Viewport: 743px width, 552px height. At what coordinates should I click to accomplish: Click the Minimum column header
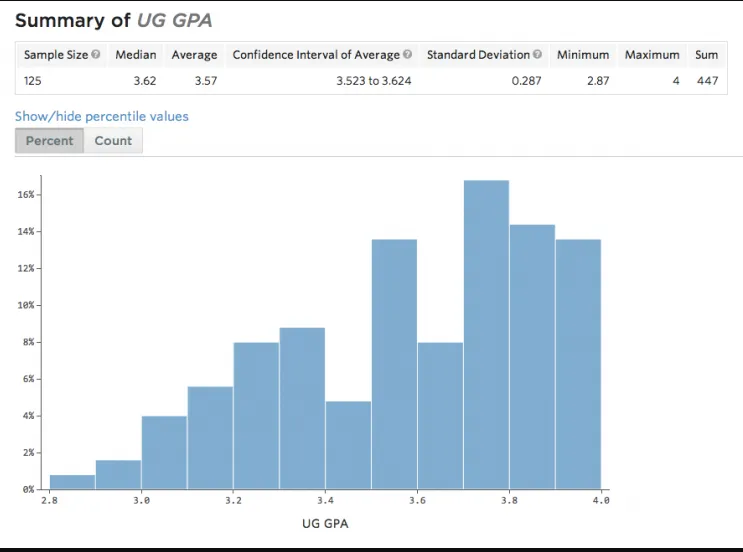coord(583,55)
